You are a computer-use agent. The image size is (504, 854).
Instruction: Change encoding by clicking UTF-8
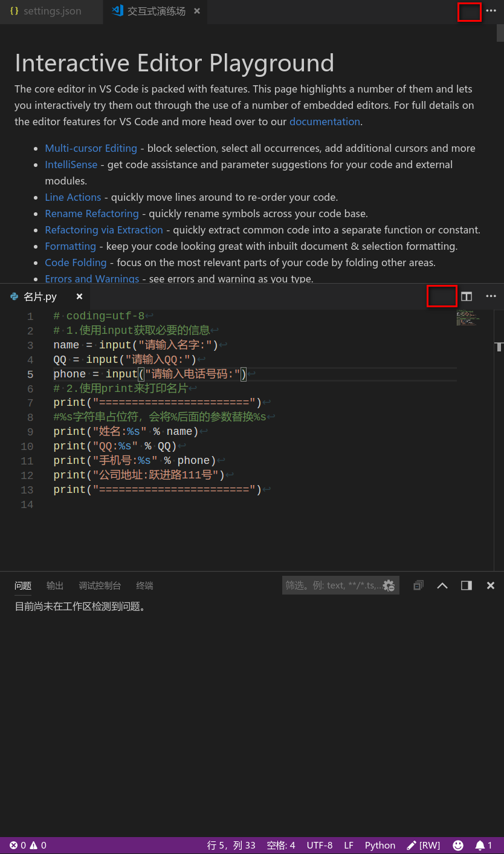point(319,845)
